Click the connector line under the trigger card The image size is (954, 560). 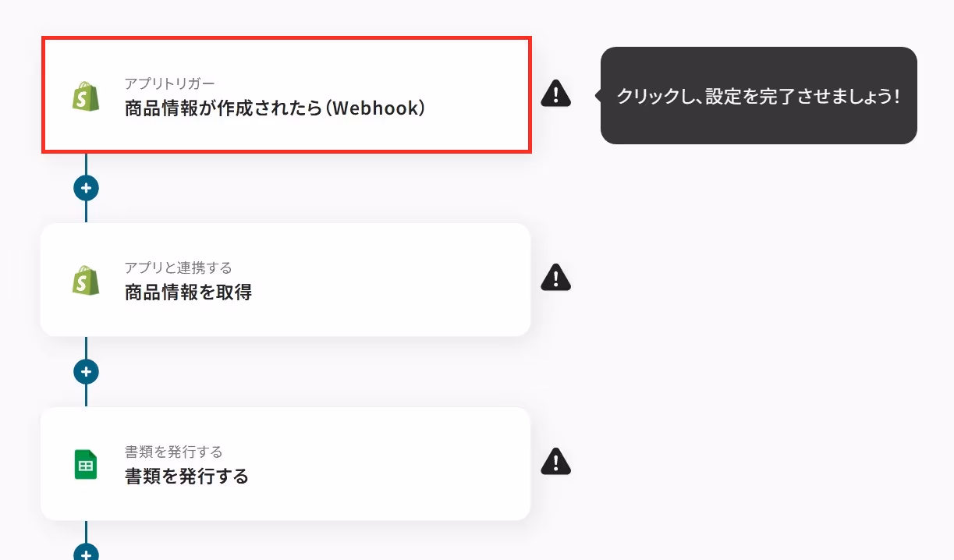tap(86, 164)
